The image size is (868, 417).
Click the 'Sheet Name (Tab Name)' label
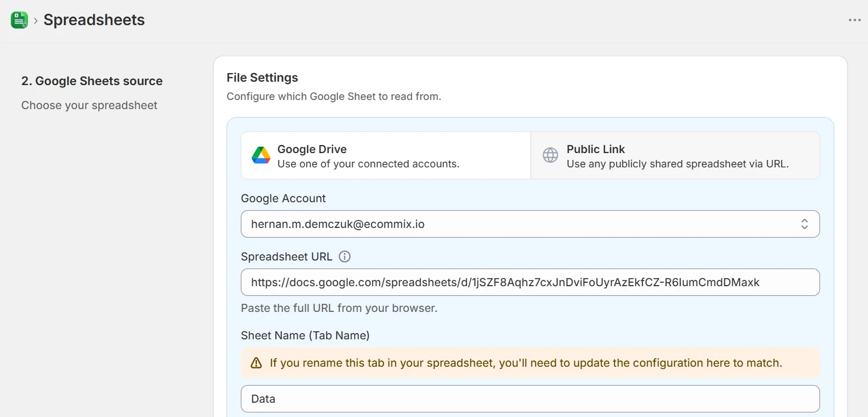(305, 335)
